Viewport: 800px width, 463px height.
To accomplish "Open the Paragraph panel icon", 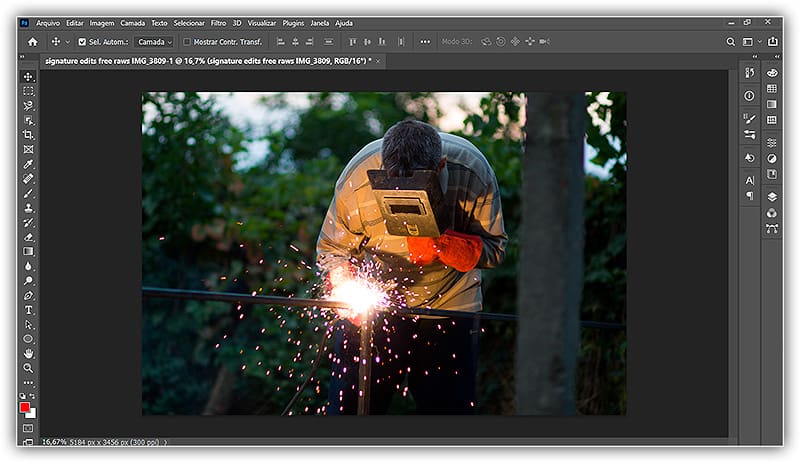I will tap(749, 196).
